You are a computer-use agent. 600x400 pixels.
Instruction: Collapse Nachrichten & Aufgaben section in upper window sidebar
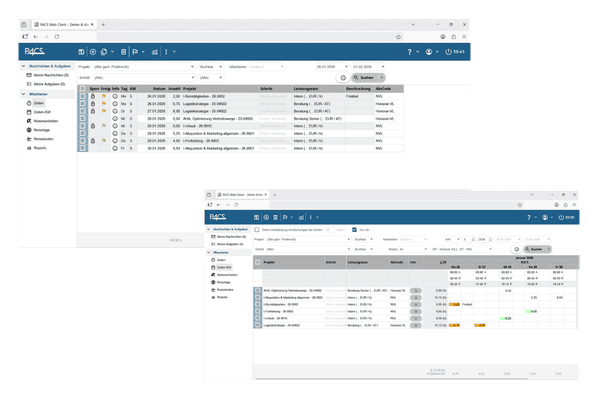[x=23, y=66]
